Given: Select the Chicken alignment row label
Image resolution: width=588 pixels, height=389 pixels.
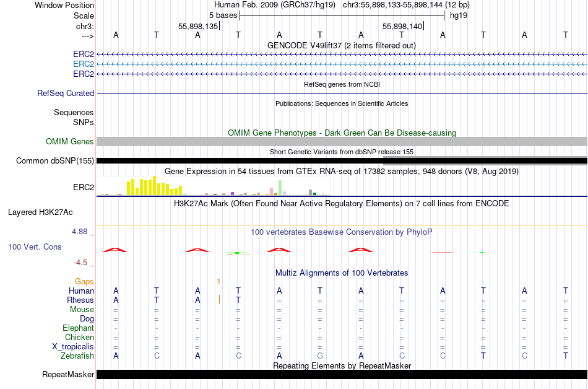Looking at the screenshot, I should (79, 337).
